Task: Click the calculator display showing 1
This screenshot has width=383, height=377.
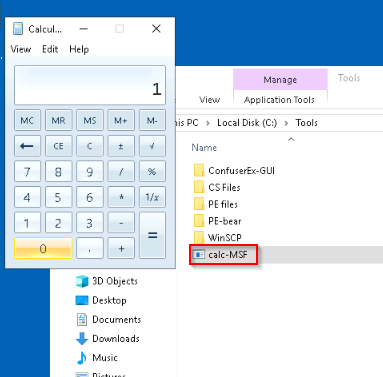Action: [x=90, y=85]
